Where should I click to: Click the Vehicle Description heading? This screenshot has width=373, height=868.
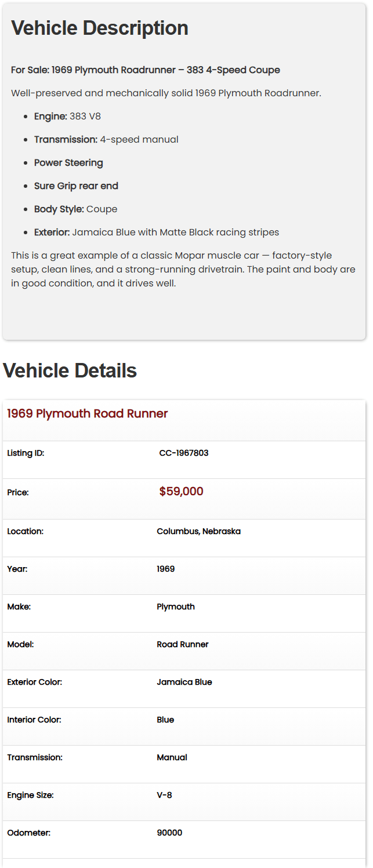pyautogui.click(x=100, y=28)
